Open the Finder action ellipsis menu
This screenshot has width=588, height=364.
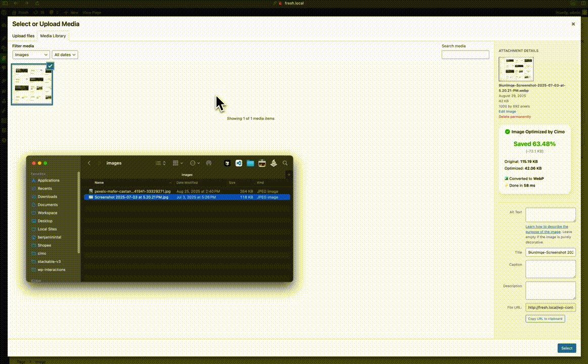pyautogui.click(x=194, y=163)
